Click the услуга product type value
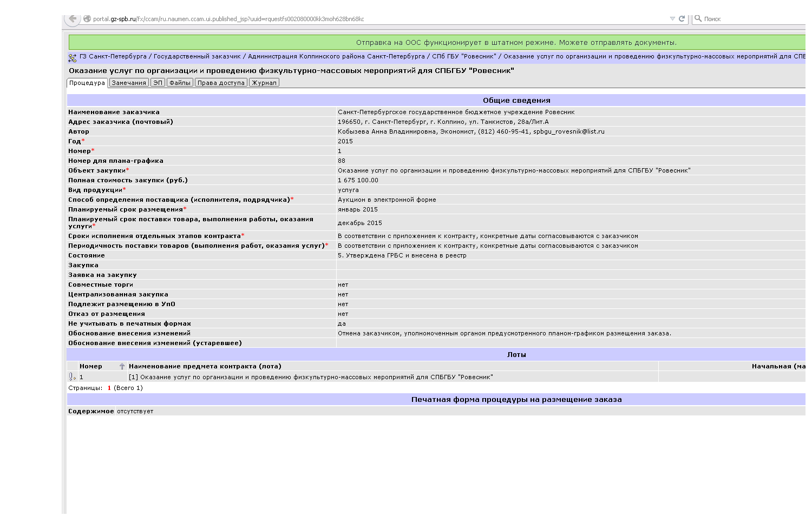 click(348, 190)
